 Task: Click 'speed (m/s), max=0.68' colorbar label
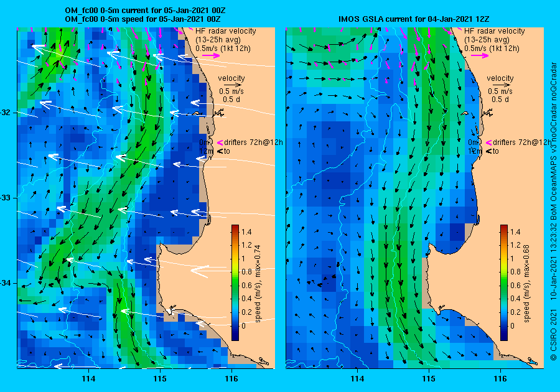[526, 284]
